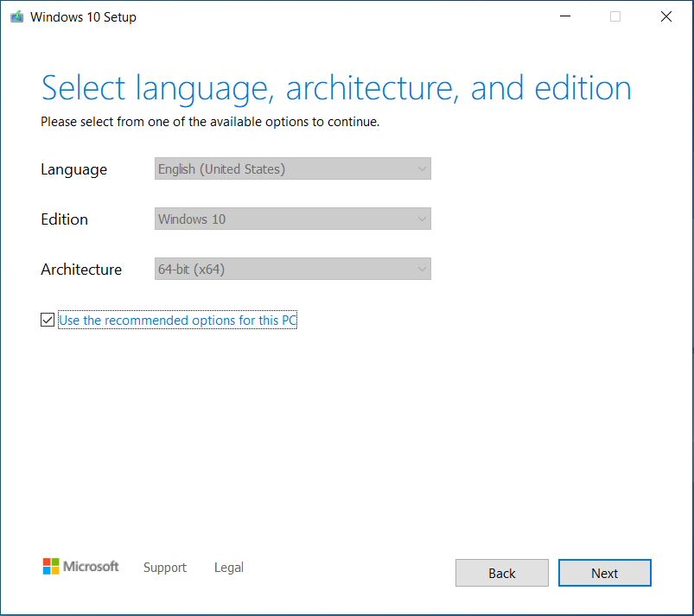Open the Legal link
Screen dimensions: 694x616
229,568
